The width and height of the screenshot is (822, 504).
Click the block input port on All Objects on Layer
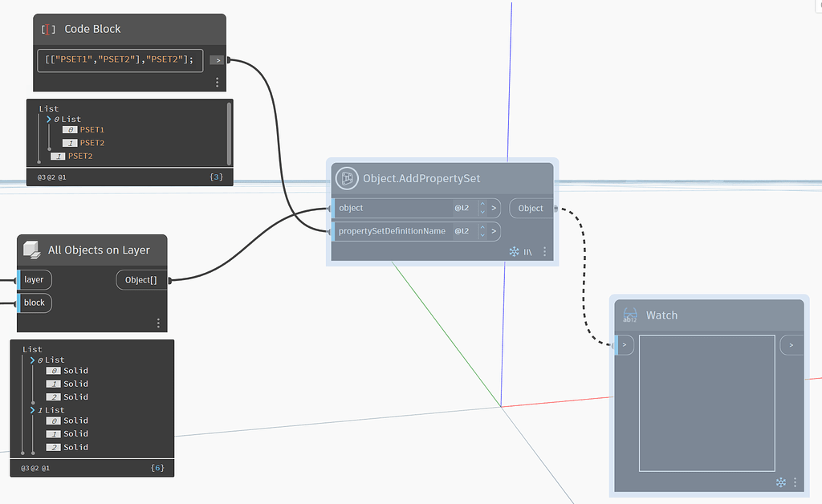[x=34, y=303]
